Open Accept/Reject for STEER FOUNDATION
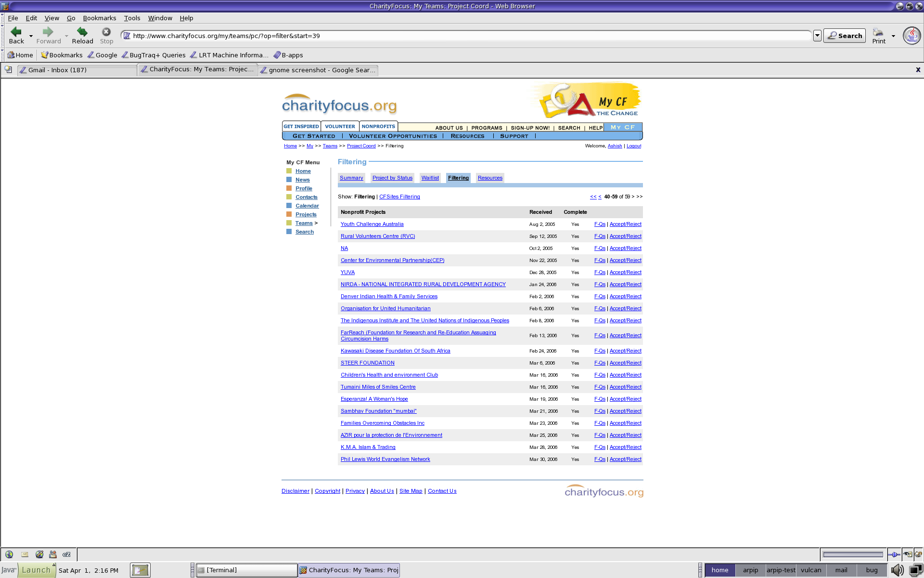This screenshot has width=924, height=578. (x=625, y=363)
